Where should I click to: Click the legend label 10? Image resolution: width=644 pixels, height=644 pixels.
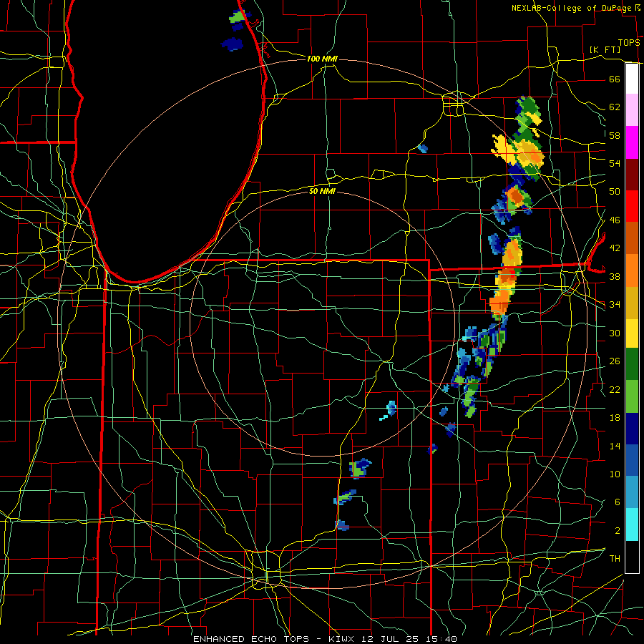click(615, 474)
